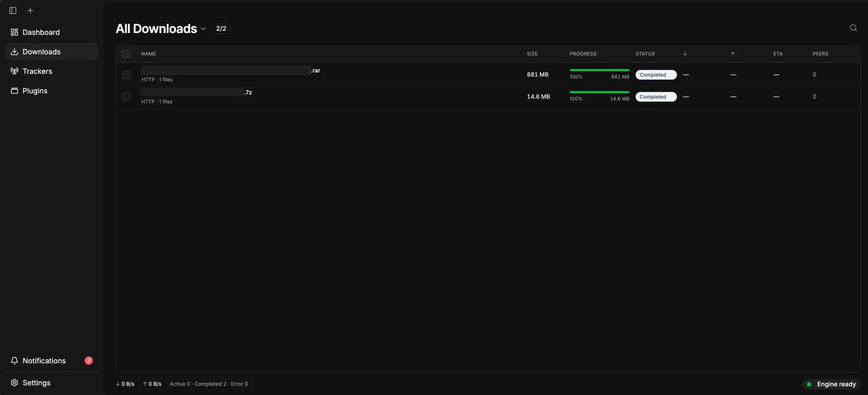Click the .7z file name
The height and width of the screenshot is (395, 868).
click(x=197, y=92)
